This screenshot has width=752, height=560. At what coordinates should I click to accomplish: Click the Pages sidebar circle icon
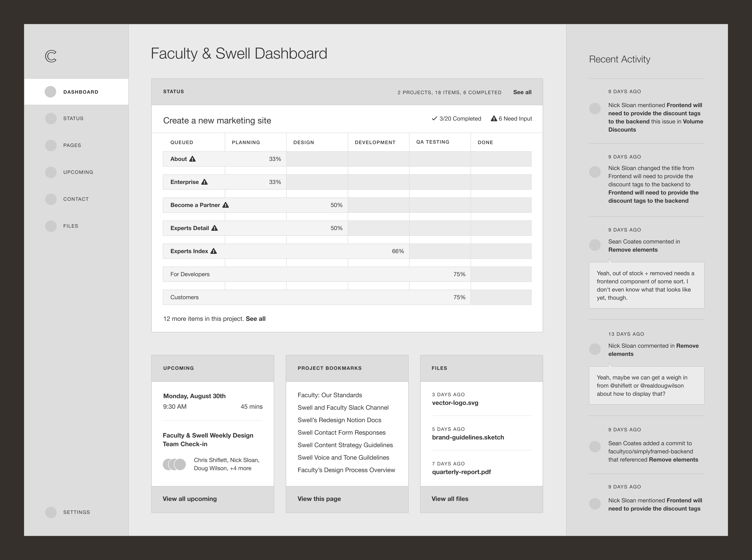50,146
